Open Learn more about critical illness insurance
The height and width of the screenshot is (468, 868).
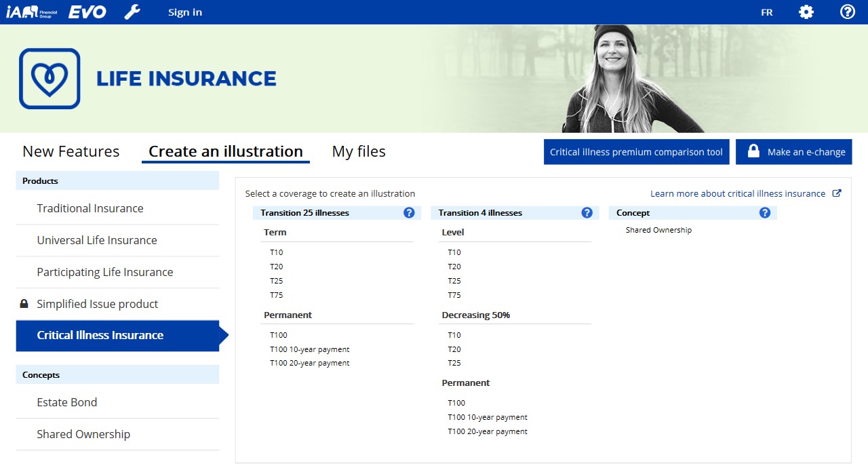tap(738, 193)
